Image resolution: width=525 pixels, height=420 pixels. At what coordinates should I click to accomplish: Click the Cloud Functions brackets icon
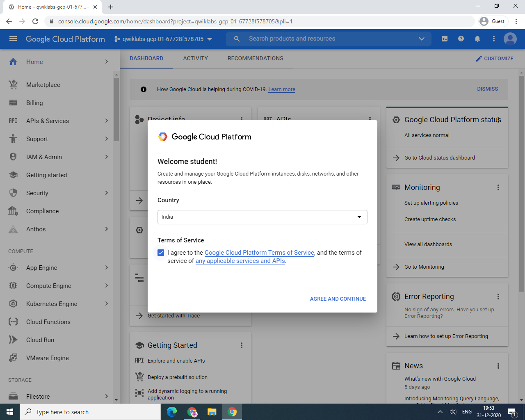click(13, 322)
